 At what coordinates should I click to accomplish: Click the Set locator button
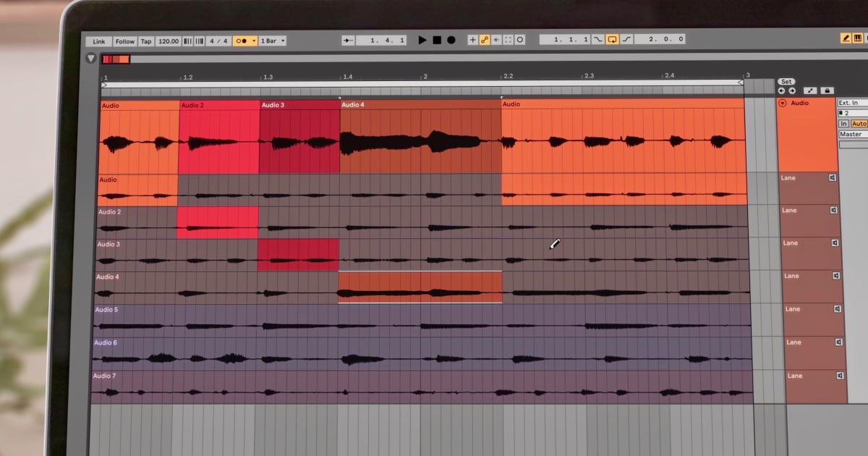786,81
